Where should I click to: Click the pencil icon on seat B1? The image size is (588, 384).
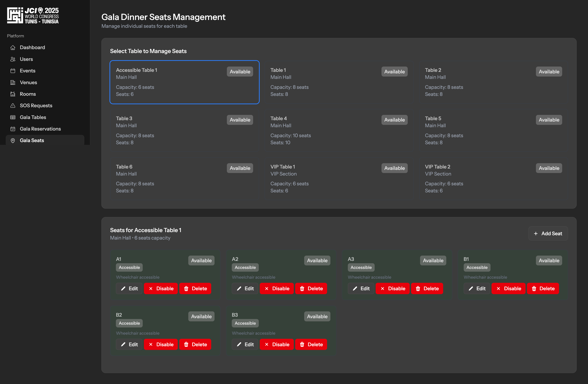(x=471, y=288)
